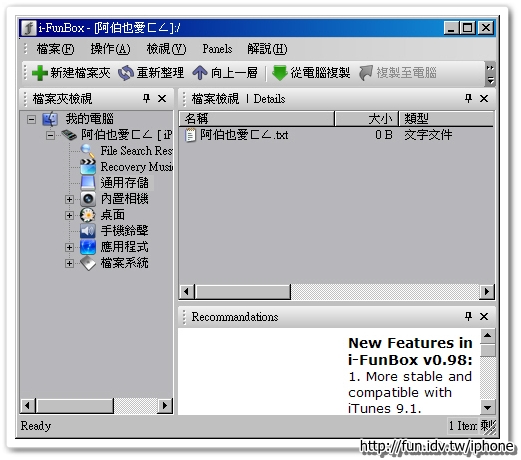The width and height of the screenshot is (521, 460).
Task: Expand the 桌面 node
Action: tap(69, 215)
